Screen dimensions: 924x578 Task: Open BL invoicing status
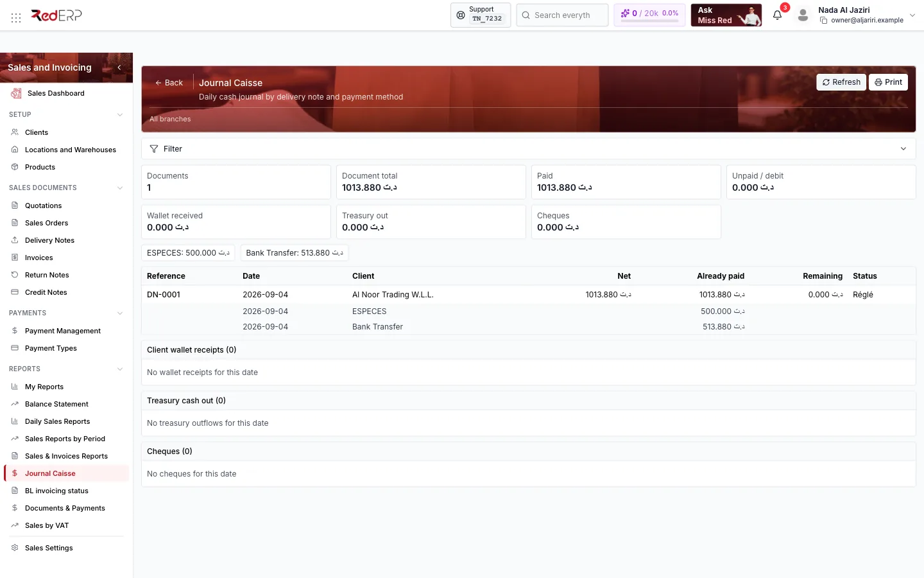pyautogui.click(x=56, y=491)
